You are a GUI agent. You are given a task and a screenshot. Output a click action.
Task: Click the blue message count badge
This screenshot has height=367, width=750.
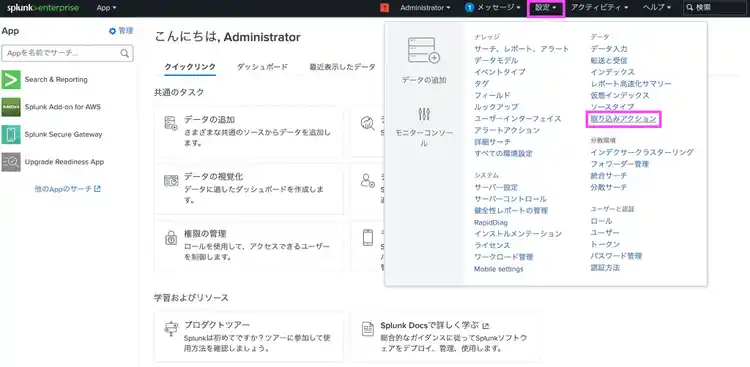click(469, 8)
